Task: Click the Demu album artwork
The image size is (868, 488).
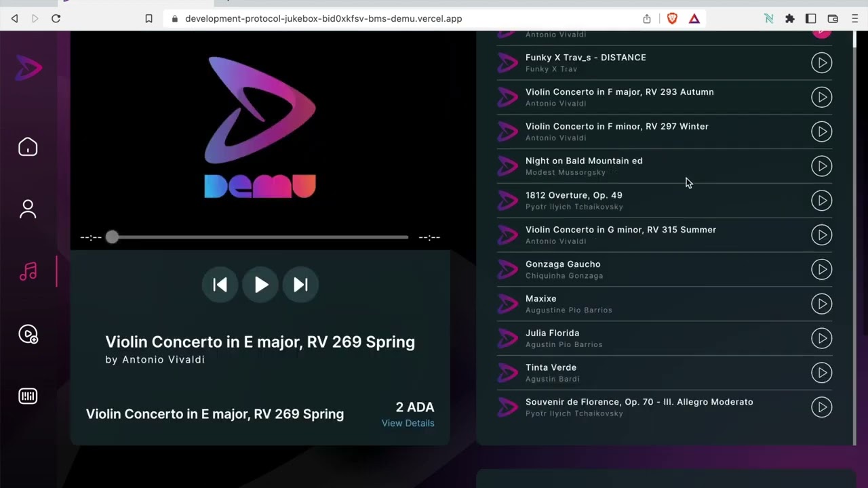Action: (260, 127)
